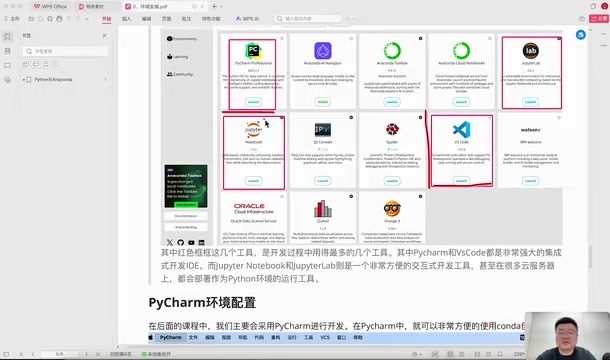This screenshot has height=360, width=610.
Task: Switch to the WPS Office home tab
Action: tap(50, 7)
